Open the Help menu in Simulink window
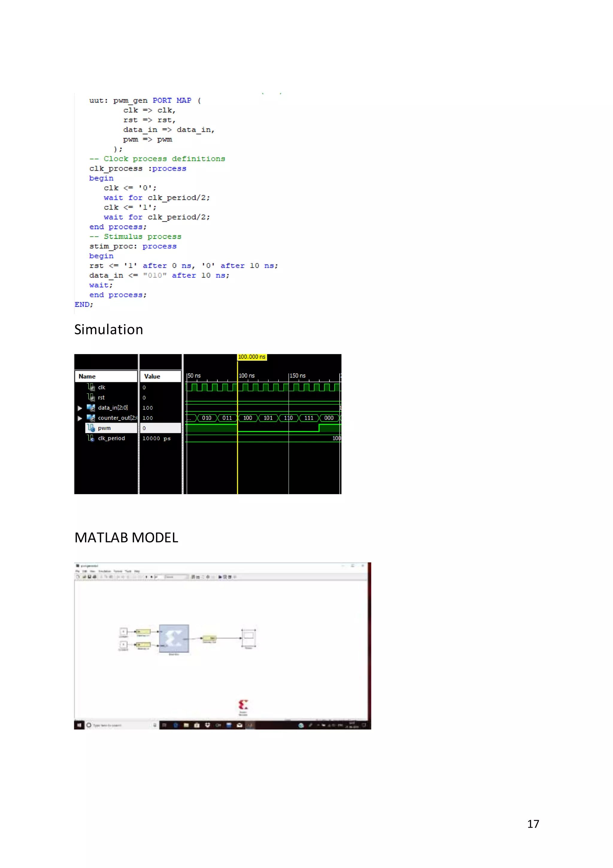 [x=137, y=571]
